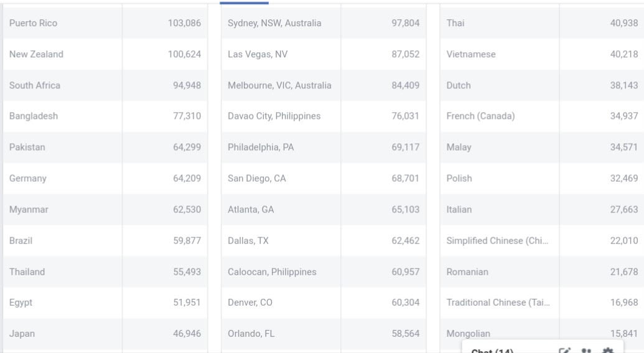Select Davao City, Philippines row
644x353 pixels.
coord(274,116)
